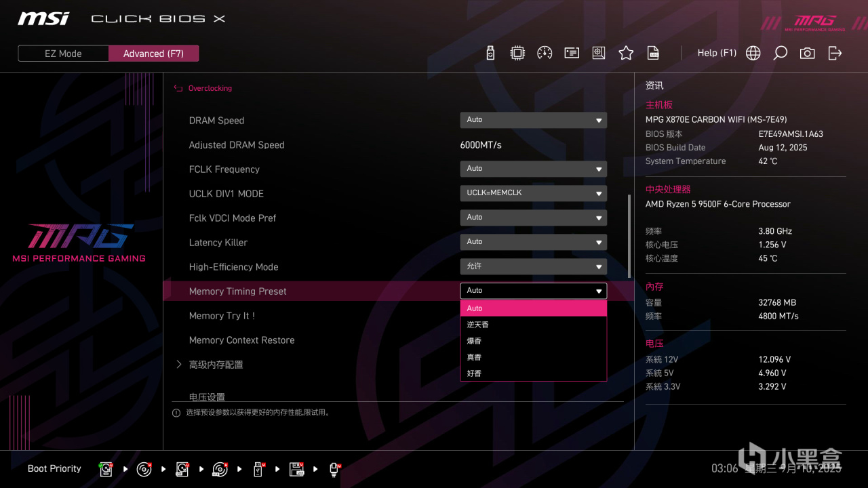This screenshot has height=488, width=868.
Task: Click the 电压设置 section label
Action: tap(207, 397)
